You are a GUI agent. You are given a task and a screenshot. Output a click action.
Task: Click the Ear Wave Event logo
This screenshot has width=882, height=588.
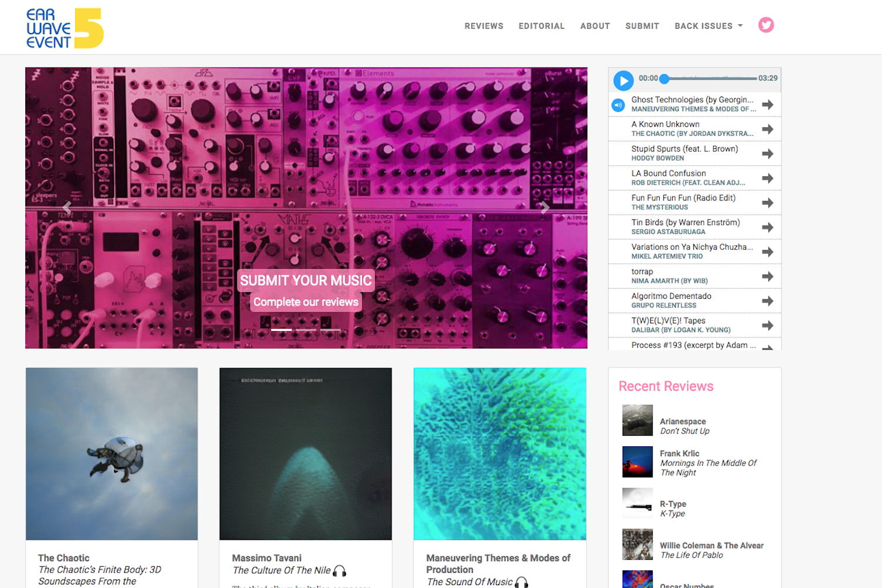(x=65, y=28)
